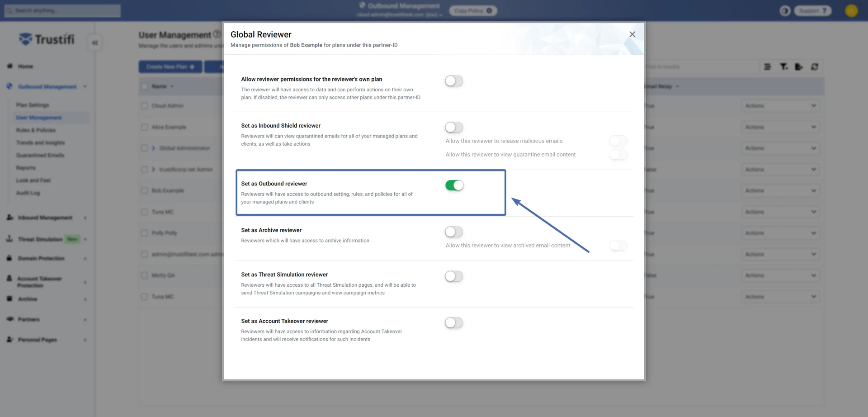Close the Global Reviewer dialog

(632, 34)
